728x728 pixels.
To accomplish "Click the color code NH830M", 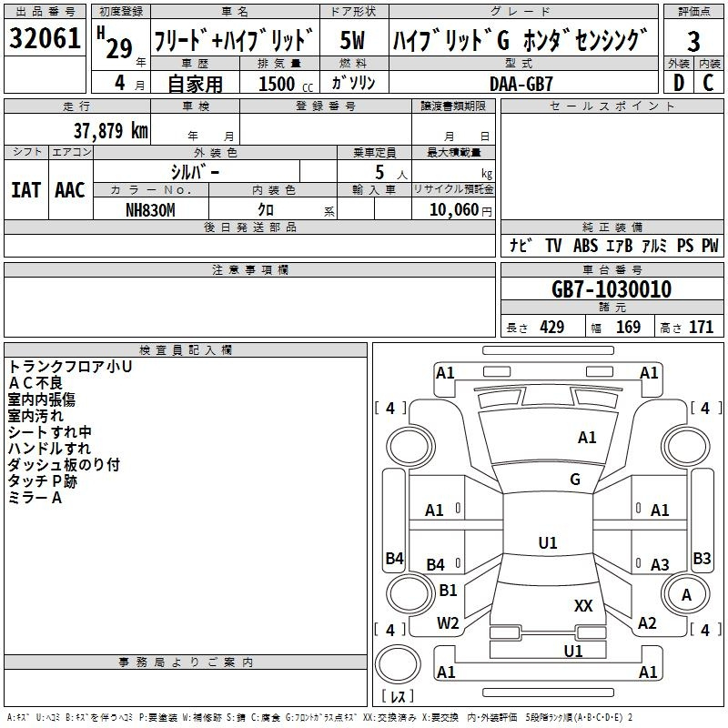I will coord(150,209).
